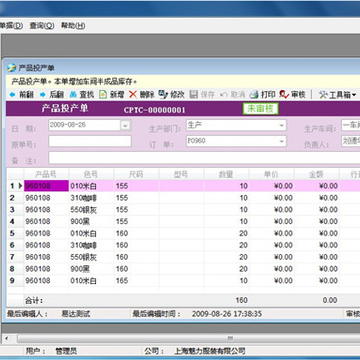The width and height of the screenshot is (360, 360).
Task: Click the 单价 column header
Action: [271, 174]
